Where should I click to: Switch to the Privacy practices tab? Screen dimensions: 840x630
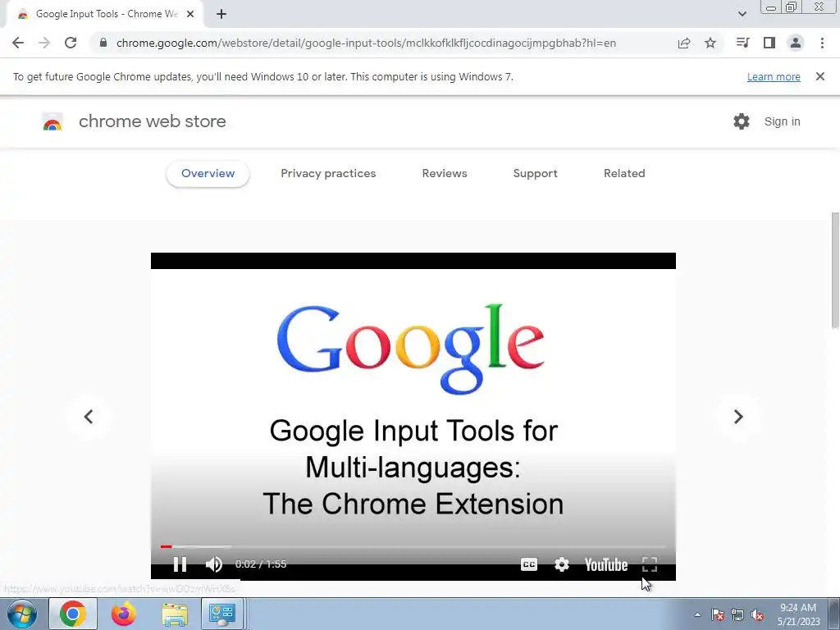click(x=328, y=174)
